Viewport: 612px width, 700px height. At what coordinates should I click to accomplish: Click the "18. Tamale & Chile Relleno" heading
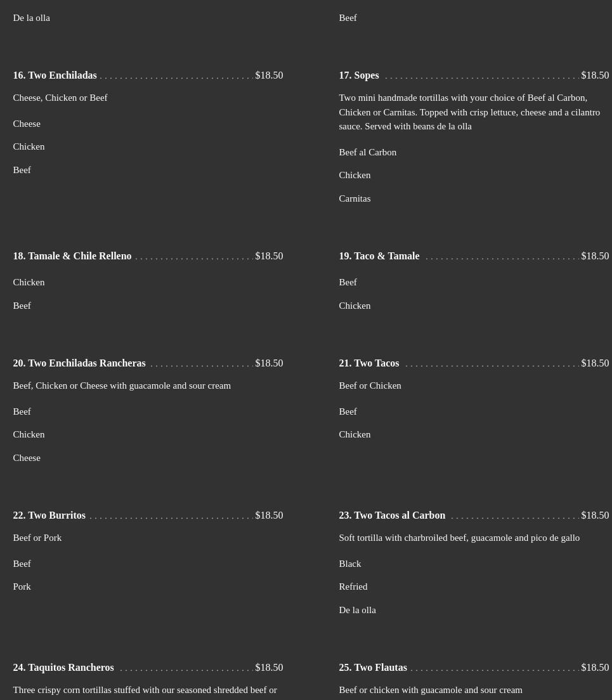[x=72, y=256]
